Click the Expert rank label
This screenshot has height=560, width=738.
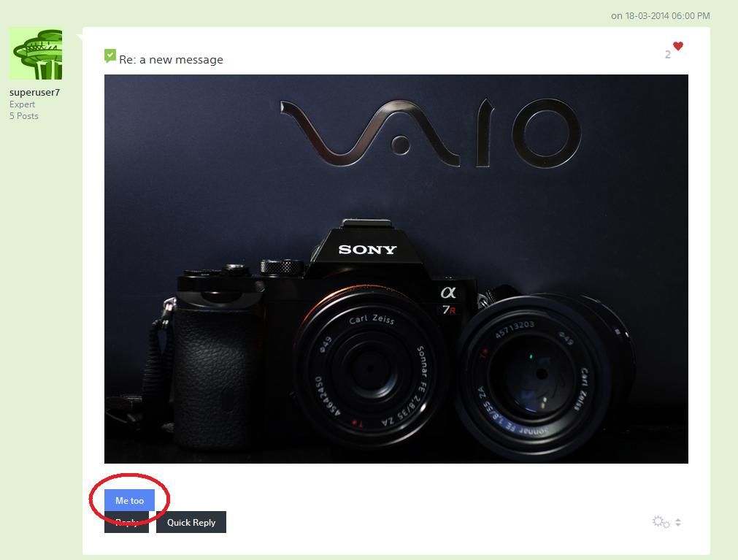22,104
